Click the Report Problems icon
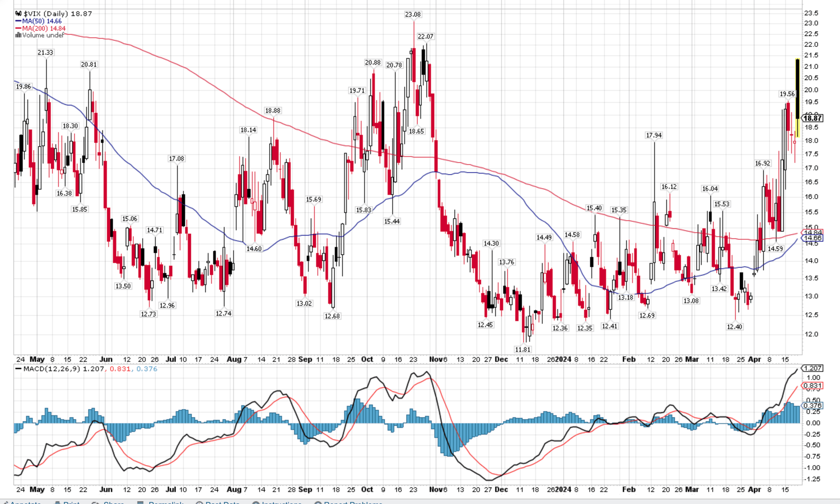Screen dimensions: 840x504 pyautogui.click(x=318, y=502)
